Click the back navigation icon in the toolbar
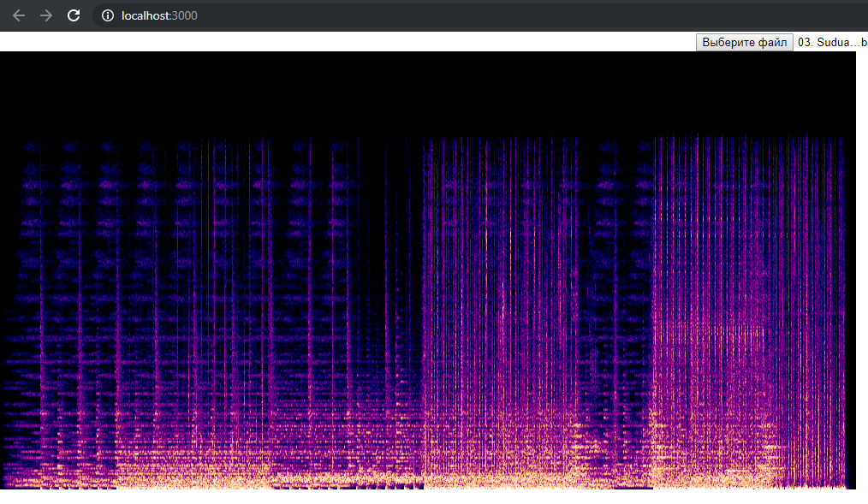The height and width of the screenshot is (504, 868). [18, 15]
